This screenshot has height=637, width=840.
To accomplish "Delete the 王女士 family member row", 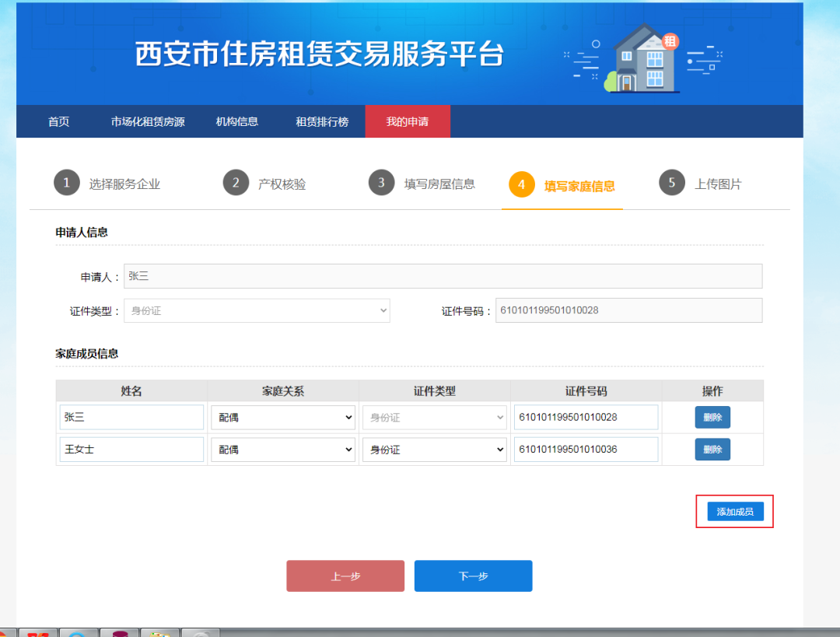I will click(x=712, y=450).
